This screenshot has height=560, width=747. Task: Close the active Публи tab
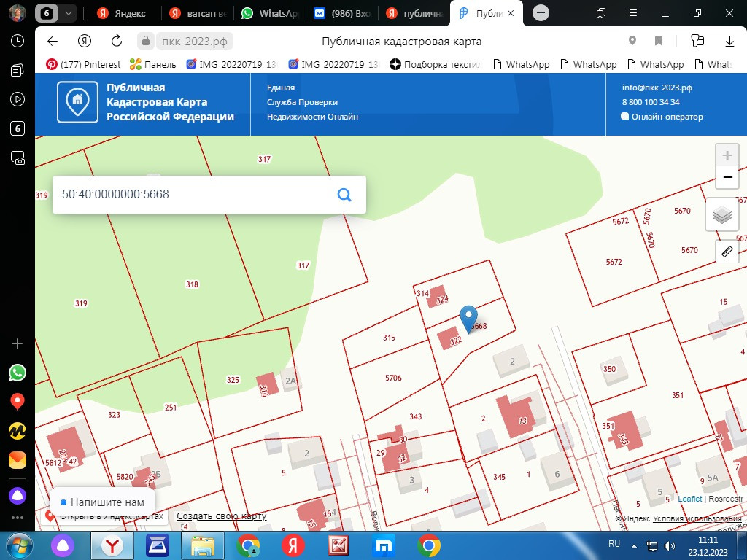[511, 13]
